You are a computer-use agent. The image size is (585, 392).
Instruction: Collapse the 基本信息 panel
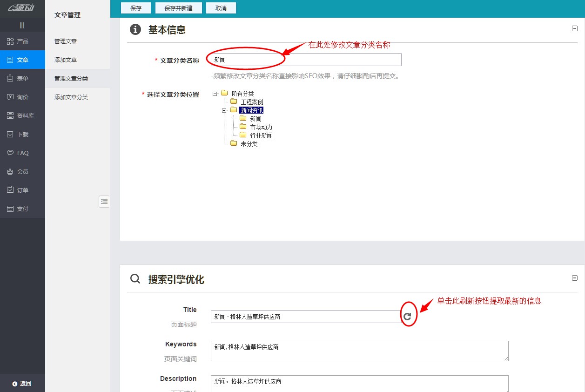(574, 28)
